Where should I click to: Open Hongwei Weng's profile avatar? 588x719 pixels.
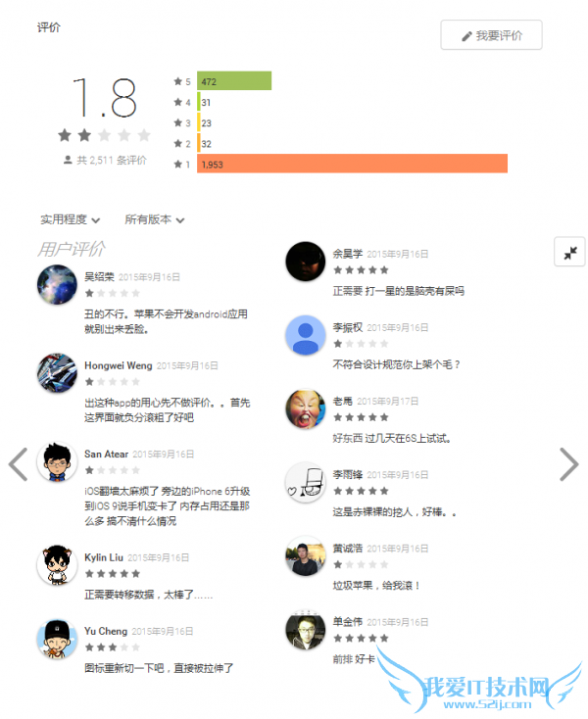tap(58, 373)
